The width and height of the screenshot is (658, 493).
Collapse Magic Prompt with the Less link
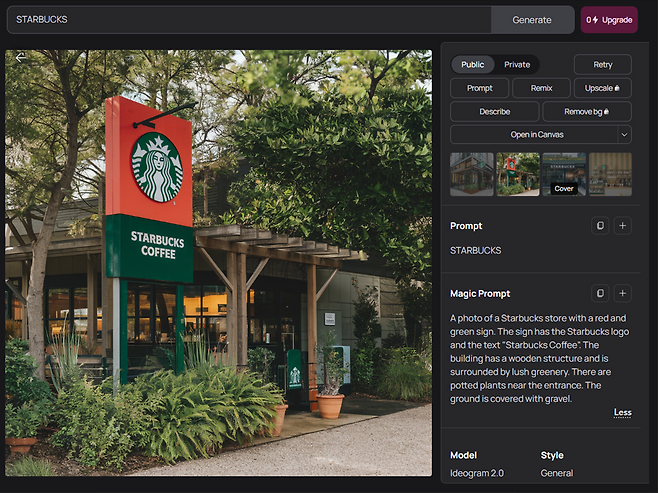(x=622, y=412)
